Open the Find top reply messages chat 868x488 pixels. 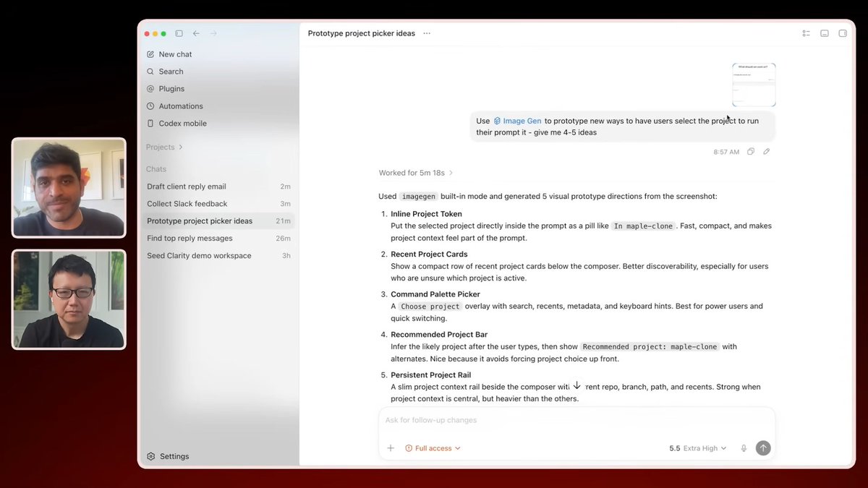pyautogui.click(x=218, y=239)
